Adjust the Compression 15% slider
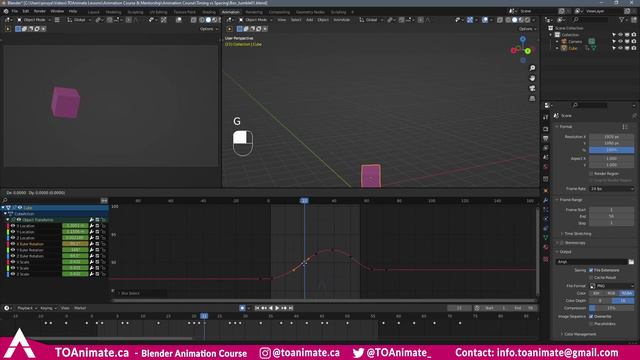Image resolution: width=640 pixels, height=360 pixels. [611, 308]
